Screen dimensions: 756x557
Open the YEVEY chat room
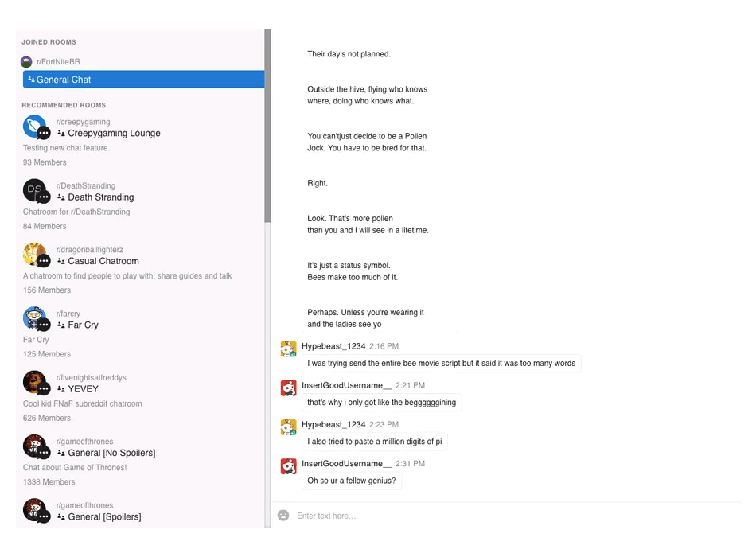[x=83, y=388]
